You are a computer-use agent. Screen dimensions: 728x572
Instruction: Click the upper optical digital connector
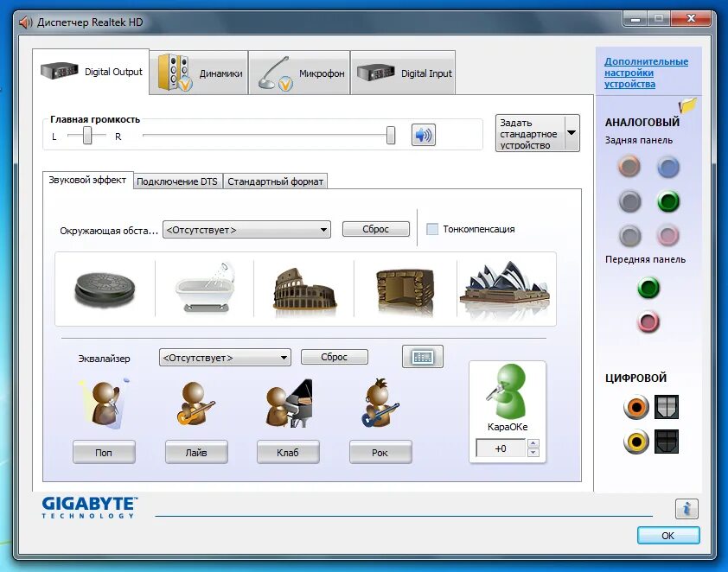tap(667, 407)
